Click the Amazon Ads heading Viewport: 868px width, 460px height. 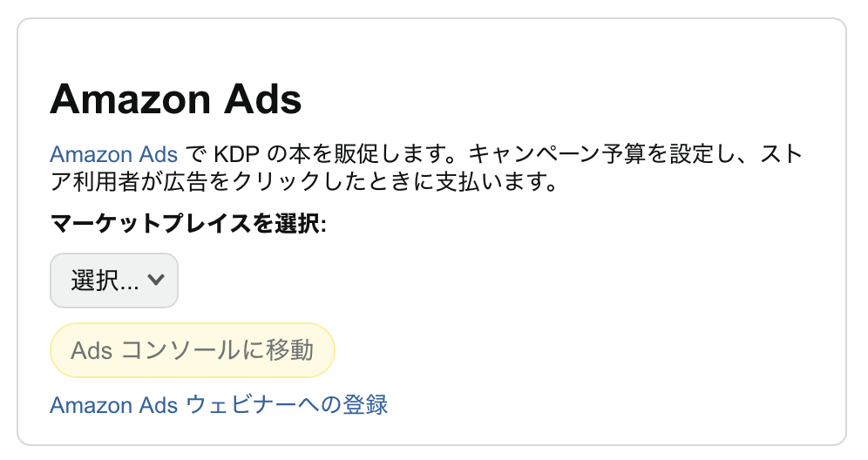(x=176, y=99)
